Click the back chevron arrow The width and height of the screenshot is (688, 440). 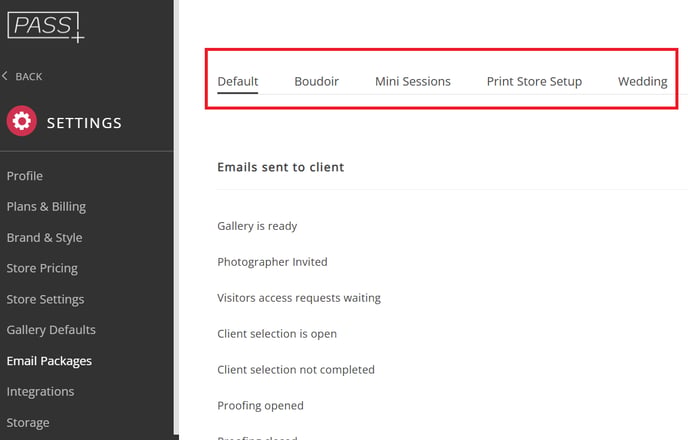5,76
